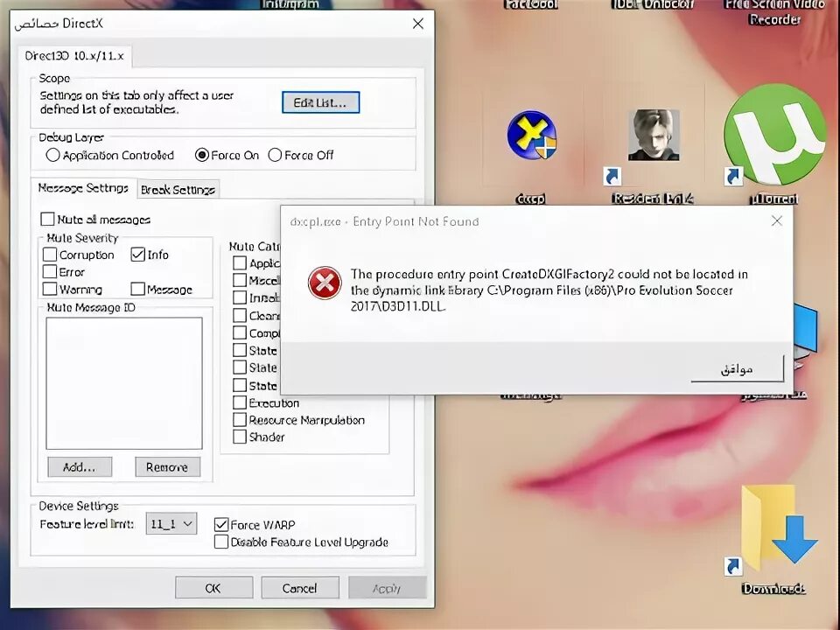
Task: Toggle the Message severity checkbox
Action: [x=137, y=289]
